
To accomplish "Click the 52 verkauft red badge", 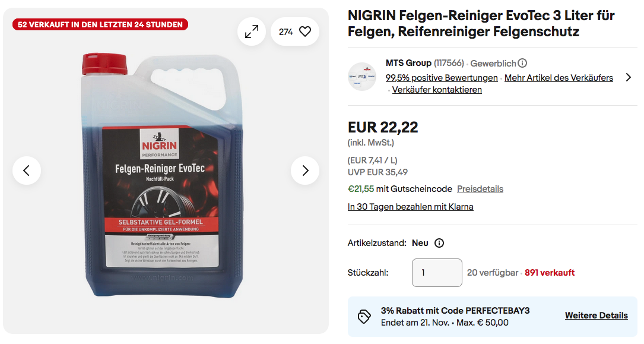I will click(x=100, y=25).
